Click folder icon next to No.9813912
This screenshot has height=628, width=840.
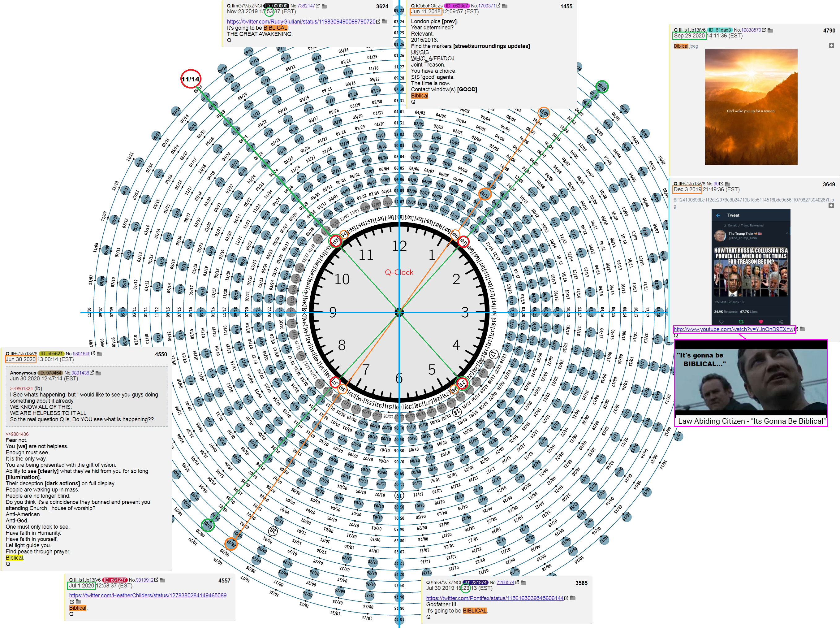[x=162, y=580]
